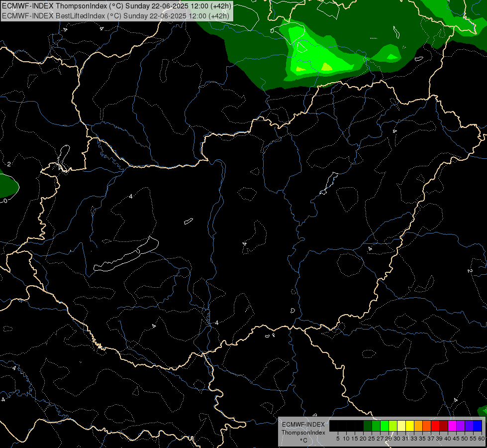Pick the purple 45–50 legend swatch

tap(461, 426)
